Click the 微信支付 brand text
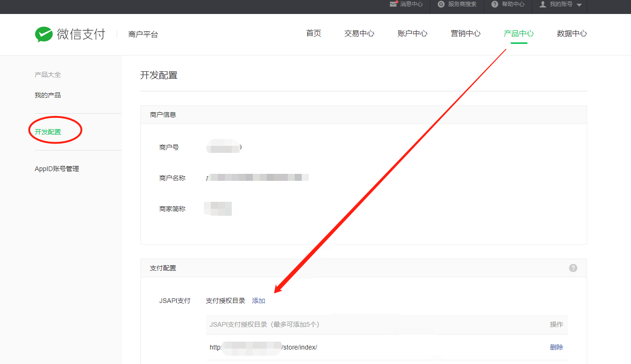 click(x=81, y=34)
